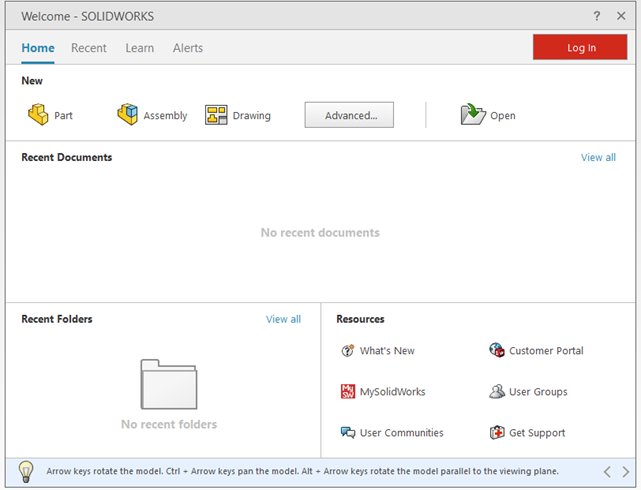Click the 'Recent Folders' heading
The height and width of the screenshot is (490, 641).
(57, 319)
